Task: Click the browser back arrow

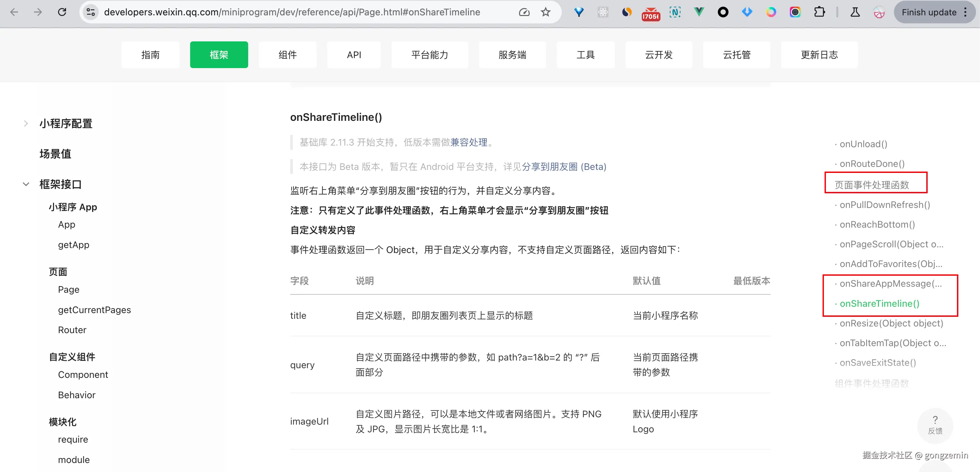Action: [14, 12]
